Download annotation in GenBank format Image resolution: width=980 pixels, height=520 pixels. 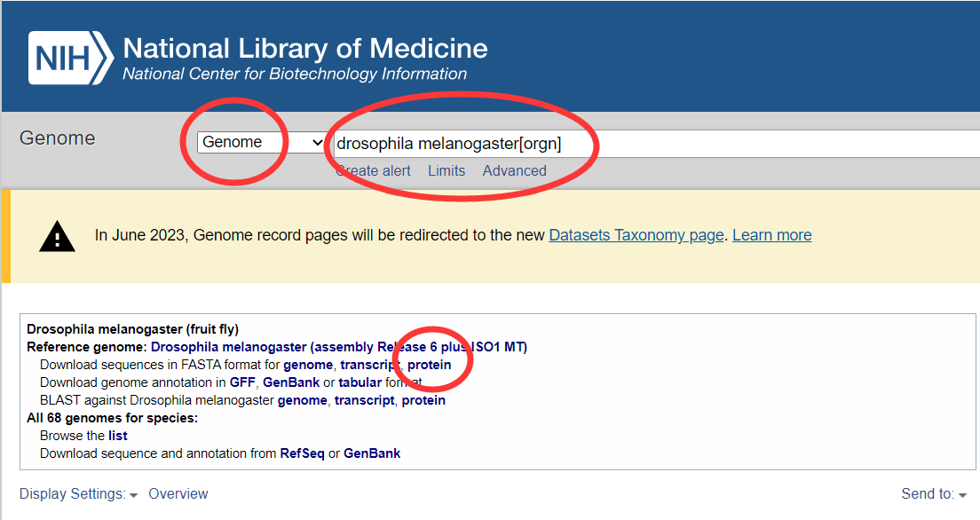291,382
